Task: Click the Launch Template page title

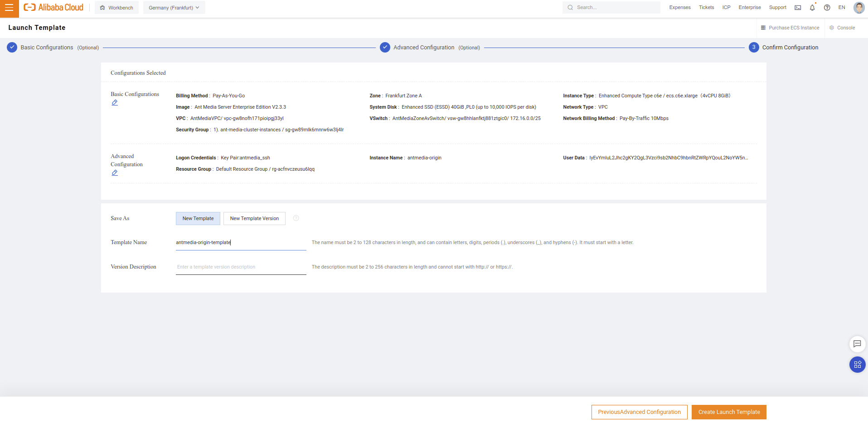Action: [37, 28]
